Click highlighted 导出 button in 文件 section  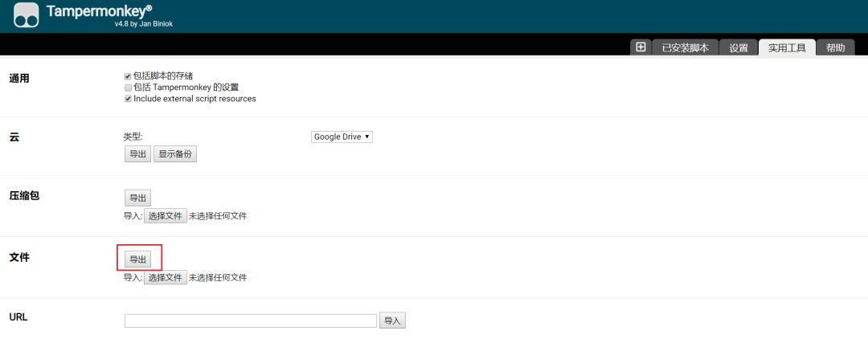138,259
